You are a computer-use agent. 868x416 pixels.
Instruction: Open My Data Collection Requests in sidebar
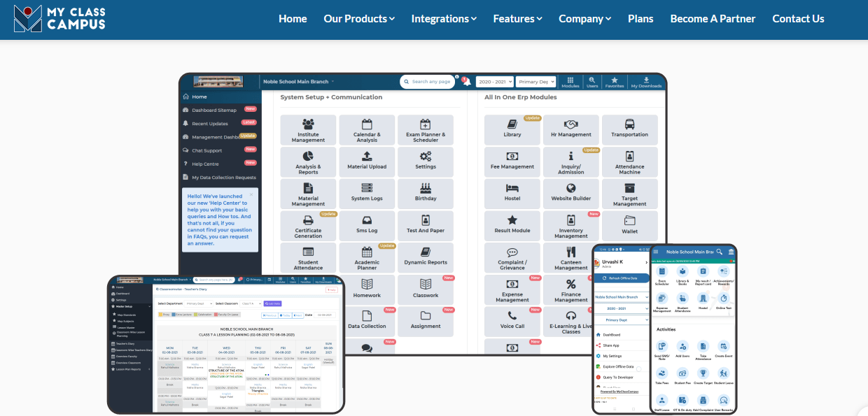220,177
